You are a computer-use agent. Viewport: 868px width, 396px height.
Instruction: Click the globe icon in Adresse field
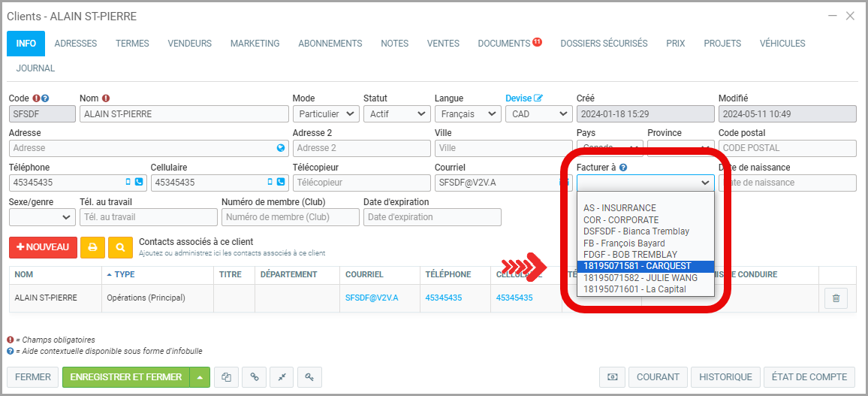click(281, 148)
